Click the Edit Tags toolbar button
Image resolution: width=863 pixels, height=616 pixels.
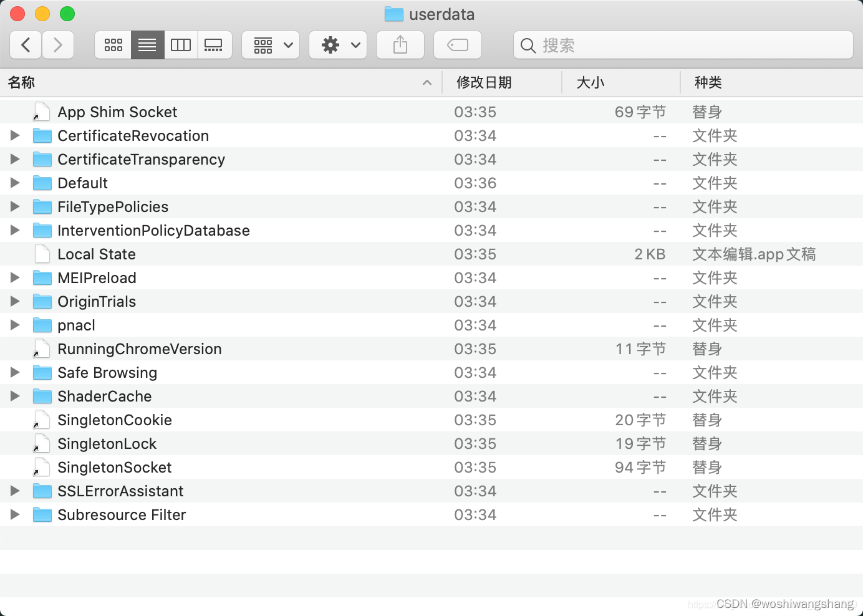point(458,45)
